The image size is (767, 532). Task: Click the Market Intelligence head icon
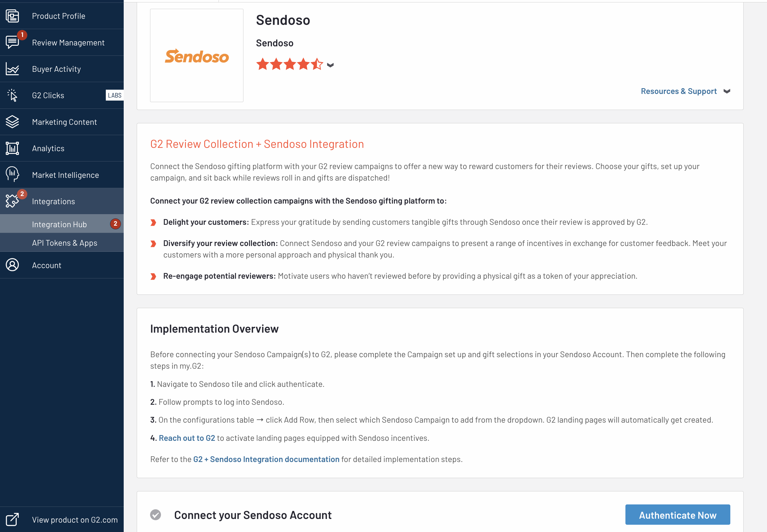point(12,175)
